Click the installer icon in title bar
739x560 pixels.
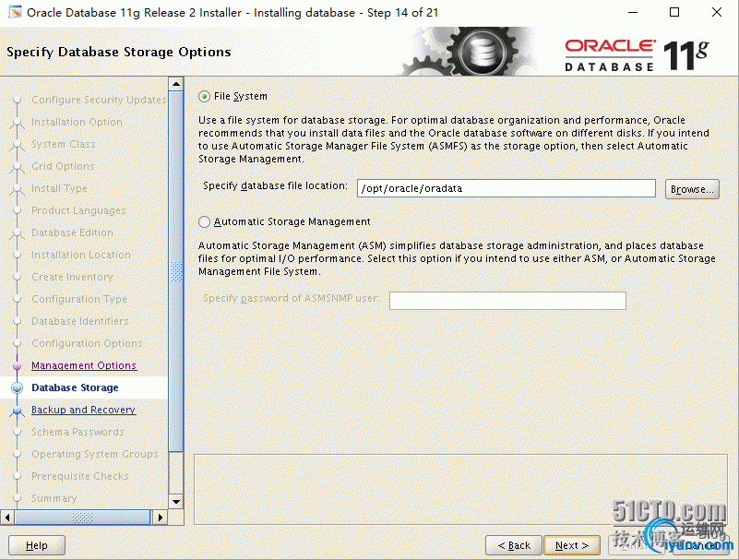point(15,12)
